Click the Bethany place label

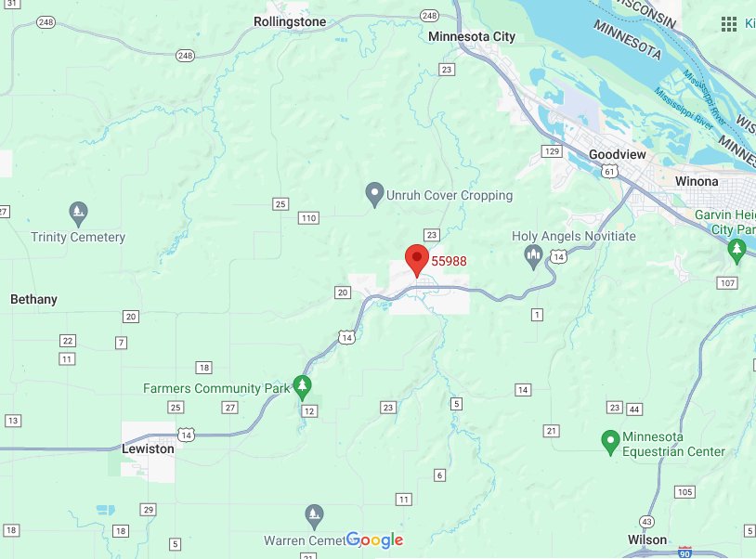33,299
